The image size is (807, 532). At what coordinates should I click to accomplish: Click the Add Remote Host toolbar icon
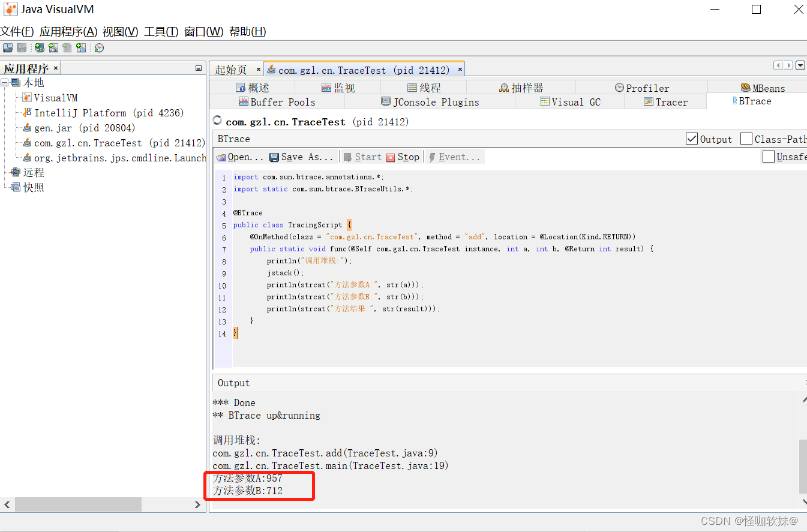coord(40,48)
